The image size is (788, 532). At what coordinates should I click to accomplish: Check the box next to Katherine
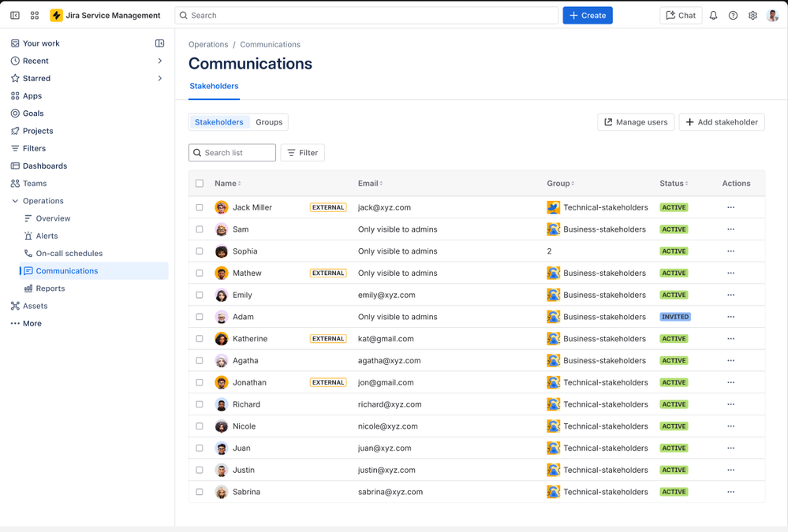pos(200,339)
